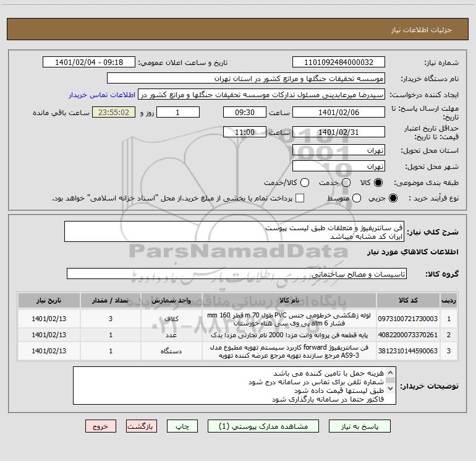Click the خروج exit button
This screenshot has width=476, height=461.
pos(101,426)
